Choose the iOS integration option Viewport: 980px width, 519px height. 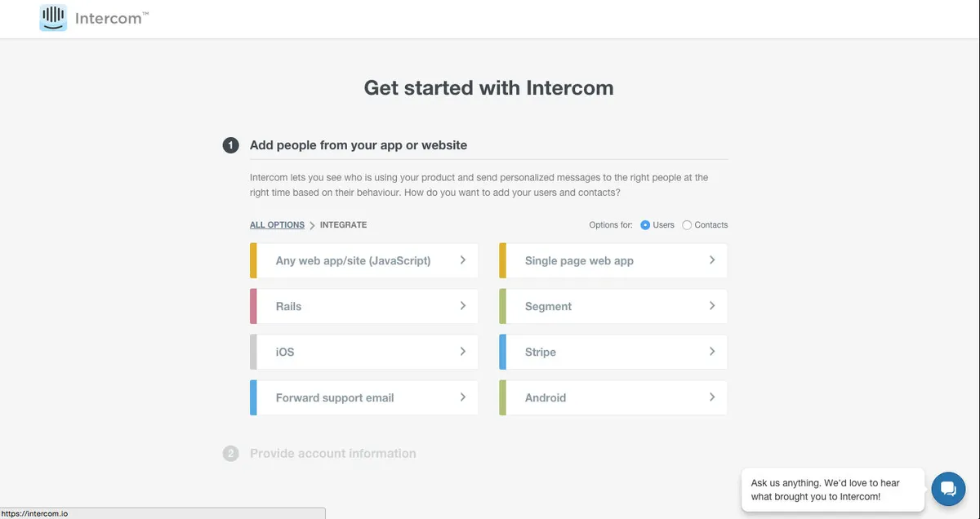(364, 352)
